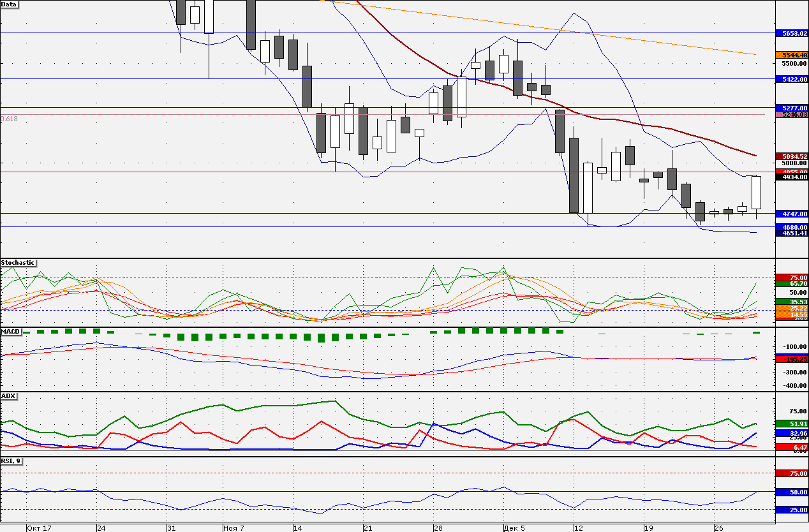Click the blue 5653.02 price level tag
This screenshot has height=532, width=809.
click(x=791, y=33)
